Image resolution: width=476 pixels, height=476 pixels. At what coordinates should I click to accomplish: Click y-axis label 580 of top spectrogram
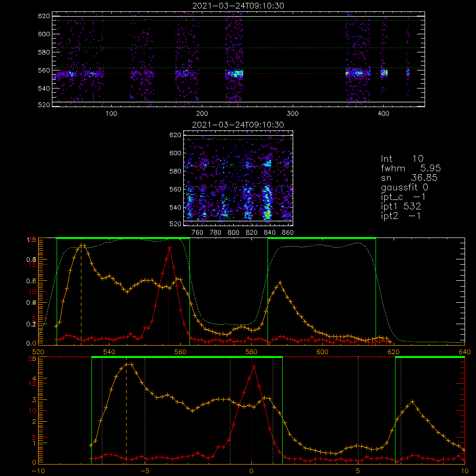(x=44, y=52)
